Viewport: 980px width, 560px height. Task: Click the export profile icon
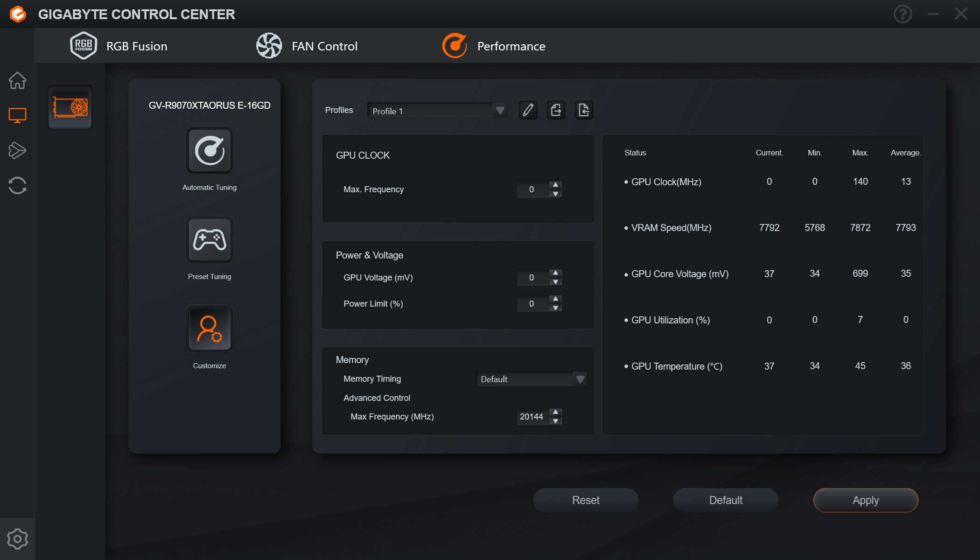click(556, 110)
